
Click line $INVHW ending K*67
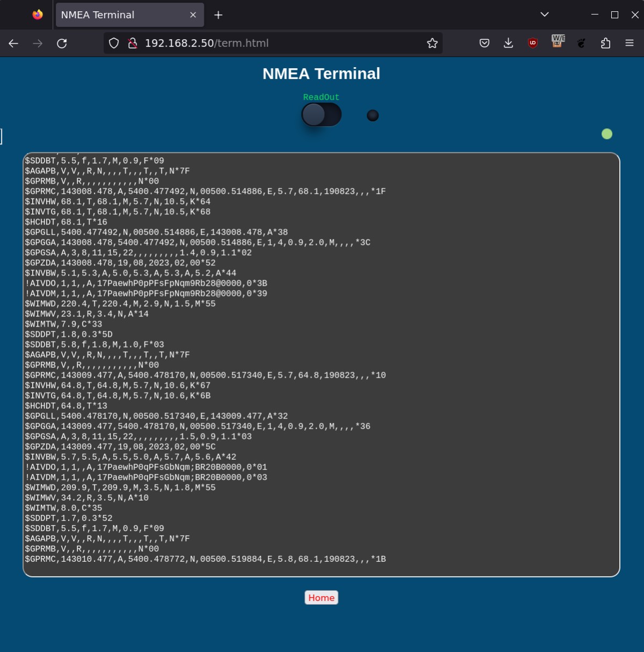(118, 386)
